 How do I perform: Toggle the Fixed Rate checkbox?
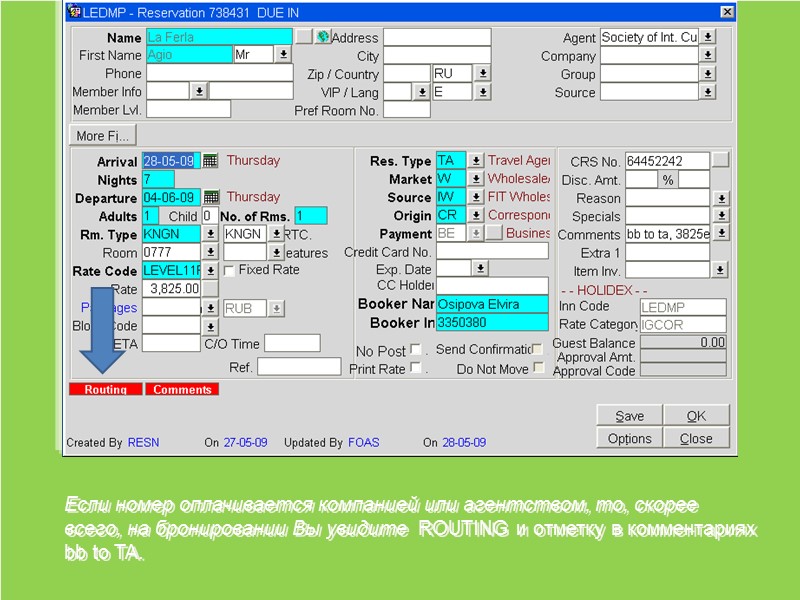[x=229, y=270]
